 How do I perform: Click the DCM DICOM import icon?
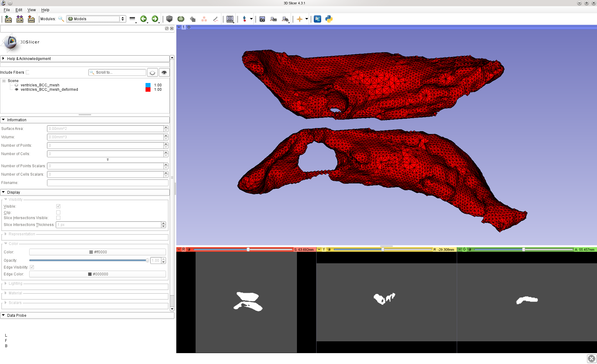[x=20, y=19]
